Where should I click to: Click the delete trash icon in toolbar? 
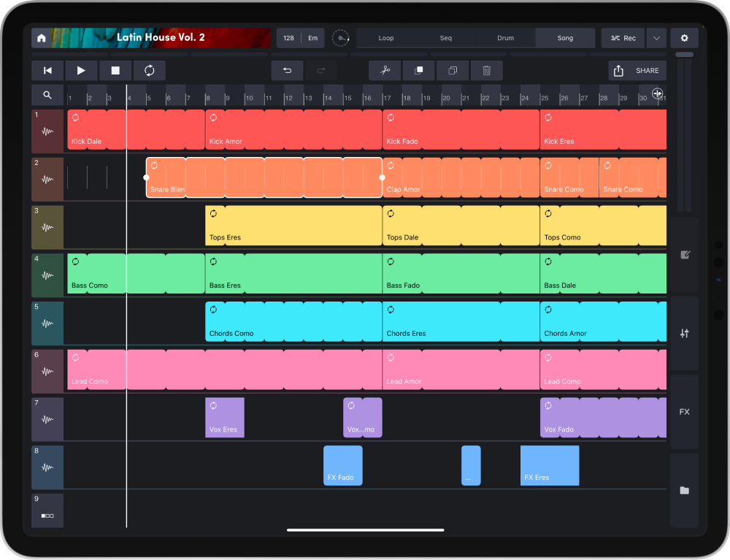tap(486, 70)
